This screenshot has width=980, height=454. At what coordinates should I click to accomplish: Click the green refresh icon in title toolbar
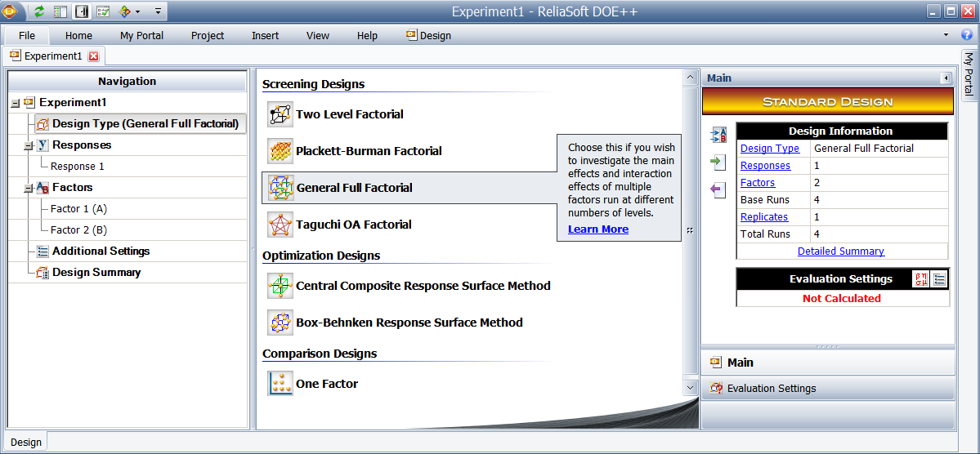[x=39, y=11]
